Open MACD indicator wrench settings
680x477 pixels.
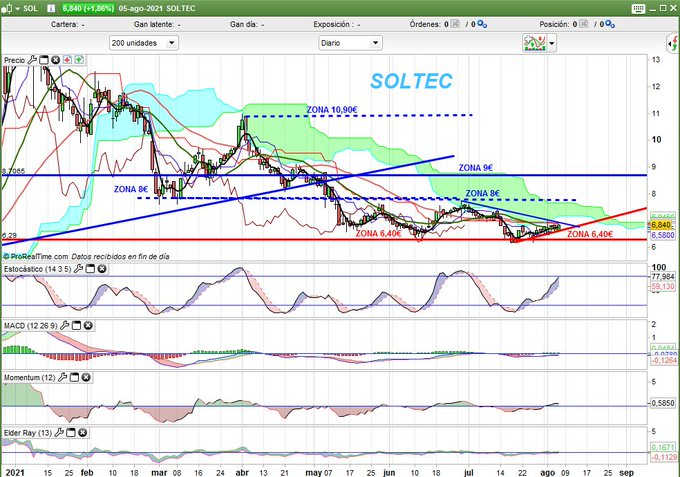pos(65,325)
